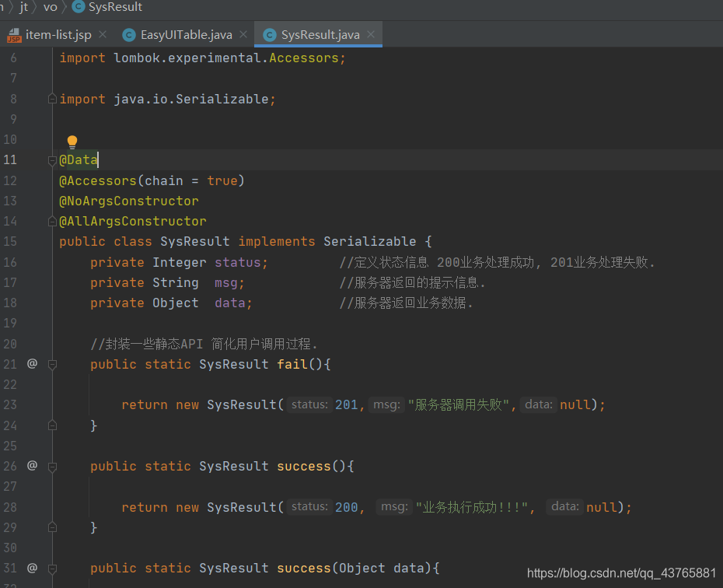Click the @AllArgsConstructor annotation
This screenshot has height=588, width=723.
tap(133, 221)
